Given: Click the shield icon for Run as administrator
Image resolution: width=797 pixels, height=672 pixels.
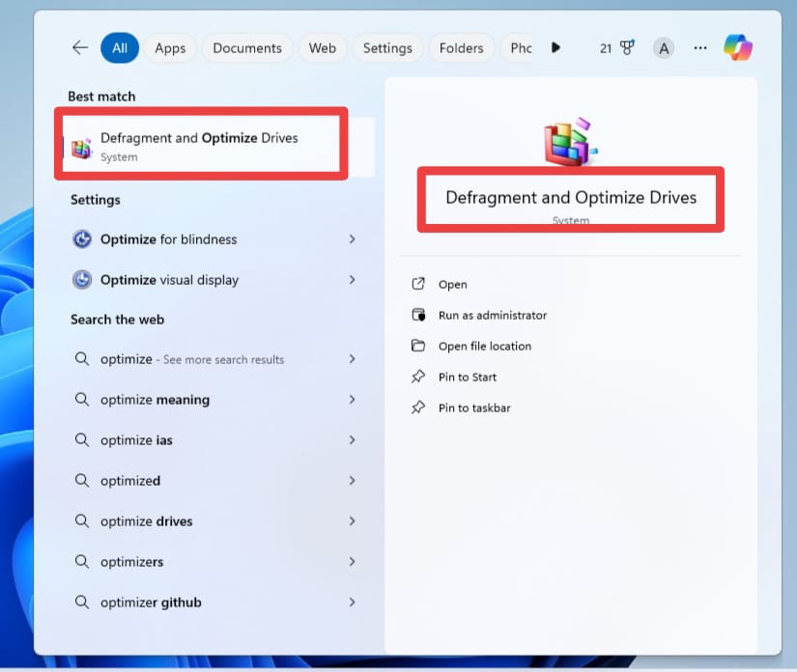Looking at the screenshot, I should click(417, 315).
